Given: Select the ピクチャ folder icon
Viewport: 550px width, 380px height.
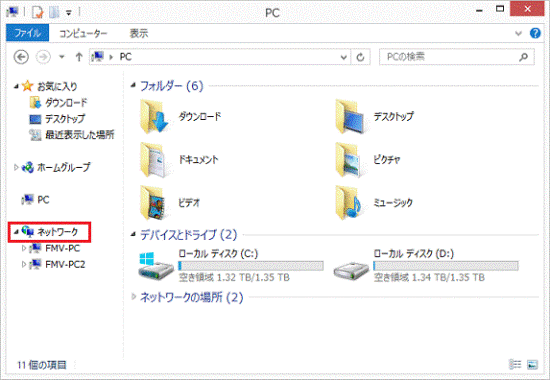Looking at the screenshot, I should click(350, 159).
